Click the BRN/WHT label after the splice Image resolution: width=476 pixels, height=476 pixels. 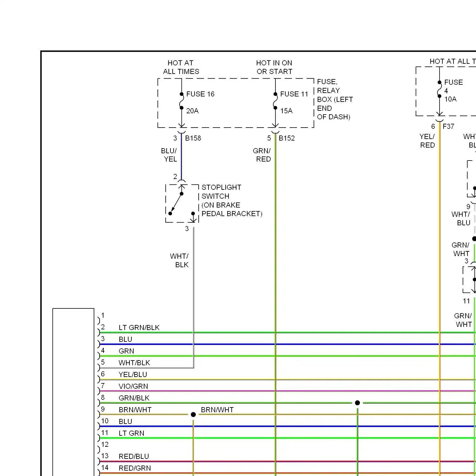pyautogui.click(x=217, y=410)
